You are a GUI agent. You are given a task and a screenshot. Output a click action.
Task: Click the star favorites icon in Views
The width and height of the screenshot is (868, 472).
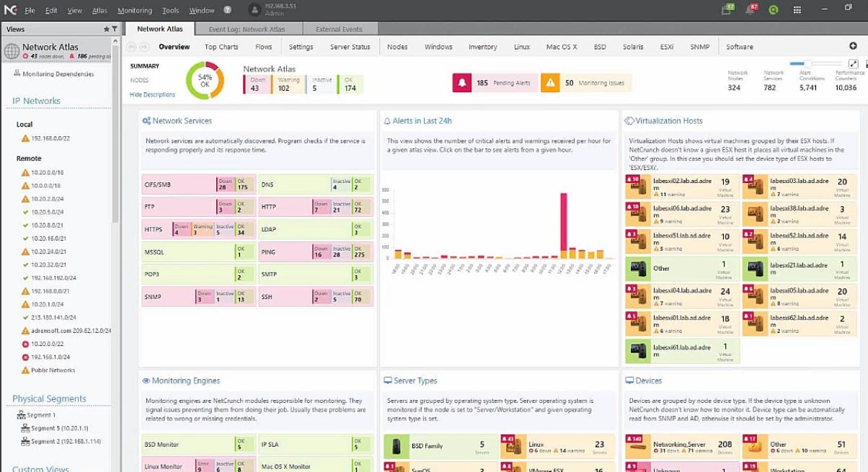click(106, 29)
